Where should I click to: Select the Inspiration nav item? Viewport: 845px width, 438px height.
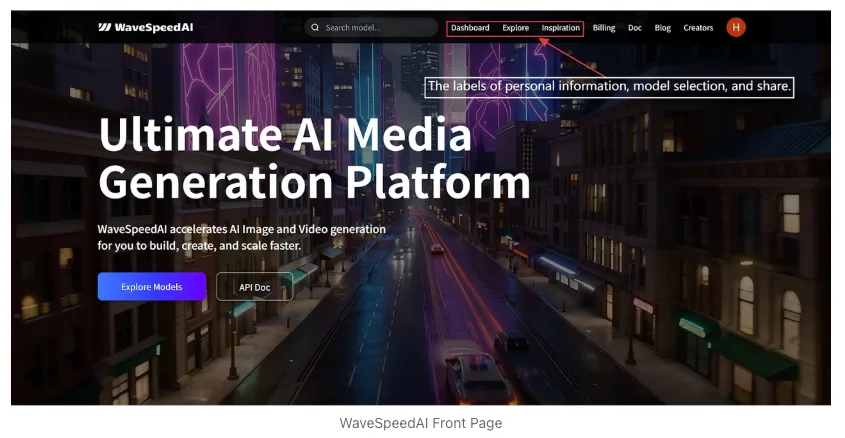coord(560,28)
